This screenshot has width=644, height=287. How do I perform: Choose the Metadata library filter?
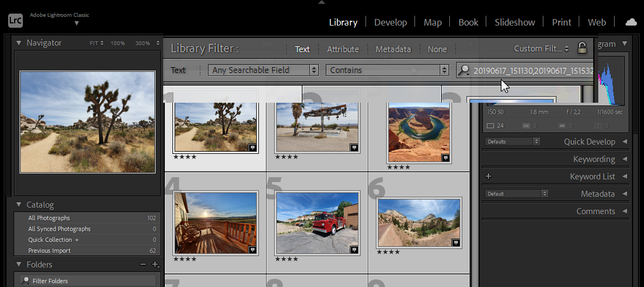tap(393, 49)
